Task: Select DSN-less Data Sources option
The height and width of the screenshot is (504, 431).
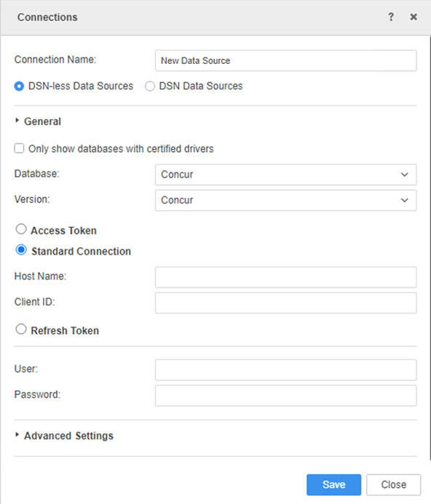Action: point(19,86)
